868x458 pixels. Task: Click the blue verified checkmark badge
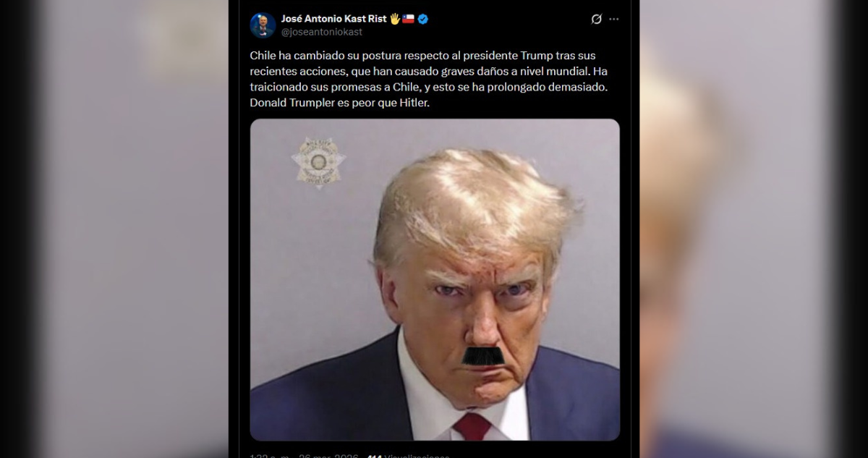423,19
